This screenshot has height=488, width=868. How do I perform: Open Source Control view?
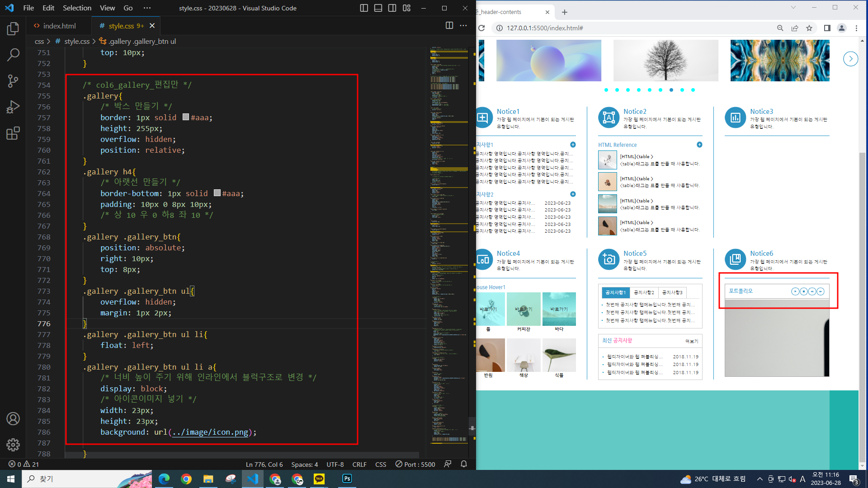tap(13, 81)
